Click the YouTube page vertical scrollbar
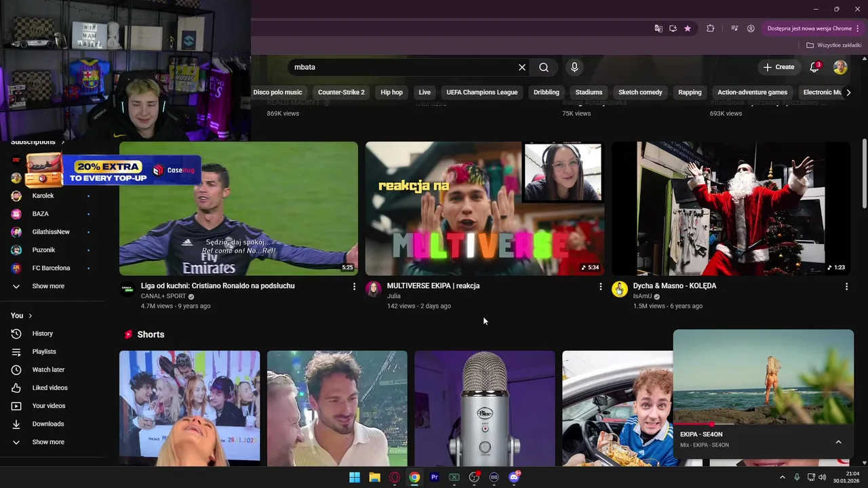This screenshot has width=868, height=488. pyautogui.click(x=864, y=174)
